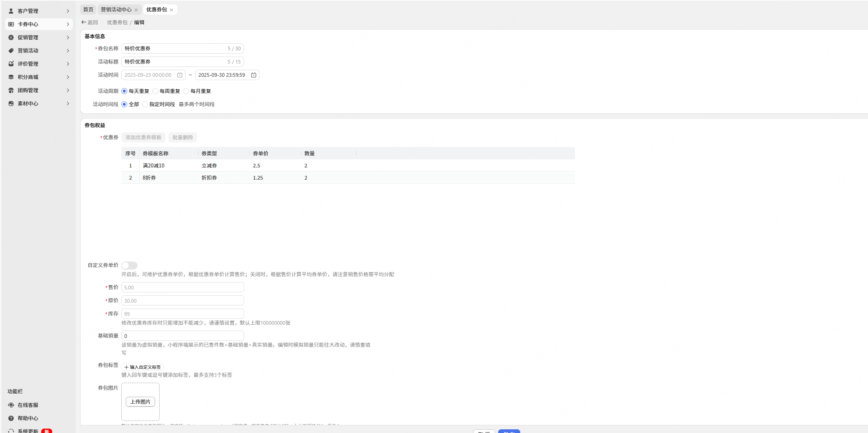Click the 上传图片 button
Image resolution: width=868 pixels, height=433 pixels.
point(140,401)
